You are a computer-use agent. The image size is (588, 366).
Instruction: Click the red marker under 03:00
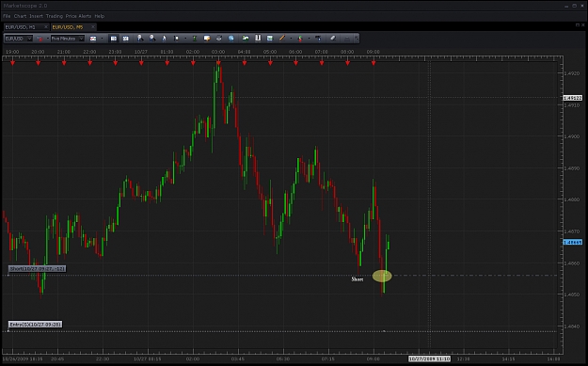point(218,63)
